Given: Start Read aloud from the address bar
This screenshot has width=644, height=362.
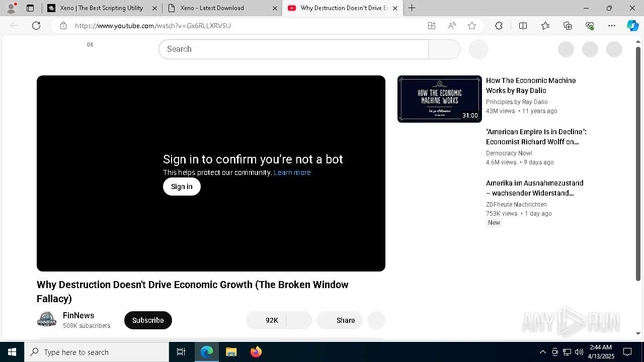Looking at the screenshot, I should [452, 26].
